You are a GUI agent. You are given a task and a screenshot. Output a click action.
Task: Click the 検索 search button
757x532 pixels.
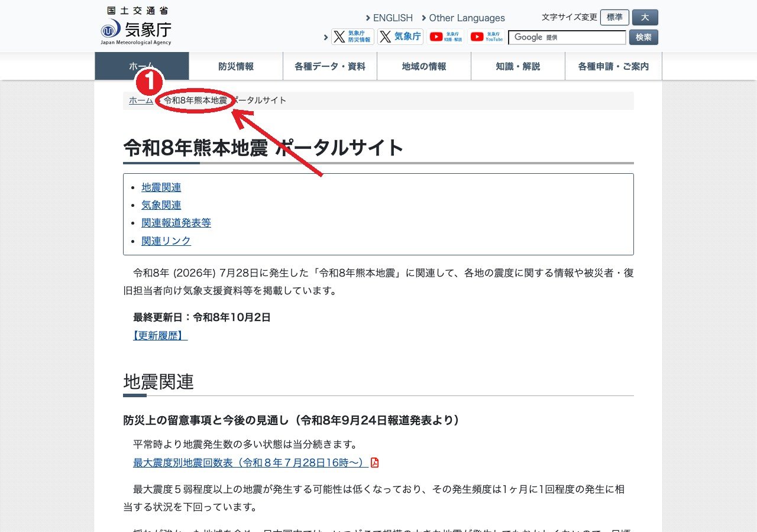[643, 37]
